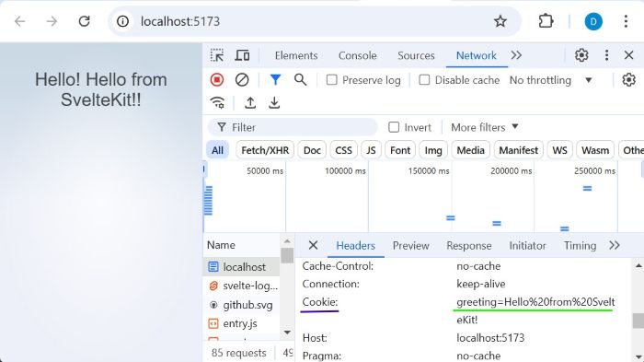Screen dimensions: 644x362
Task: Switch to the Console tab
Action: tap(357, 55)
